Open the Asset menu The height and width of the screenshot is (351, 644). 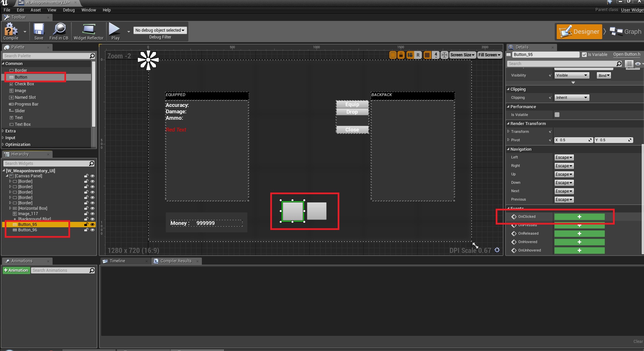[x=35, y=10]
